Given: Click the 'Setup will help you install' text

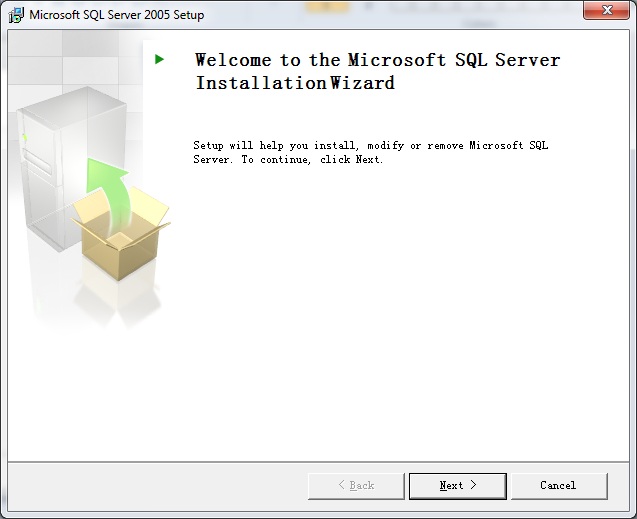Looking at the screenshot, I should pos(370,152).
